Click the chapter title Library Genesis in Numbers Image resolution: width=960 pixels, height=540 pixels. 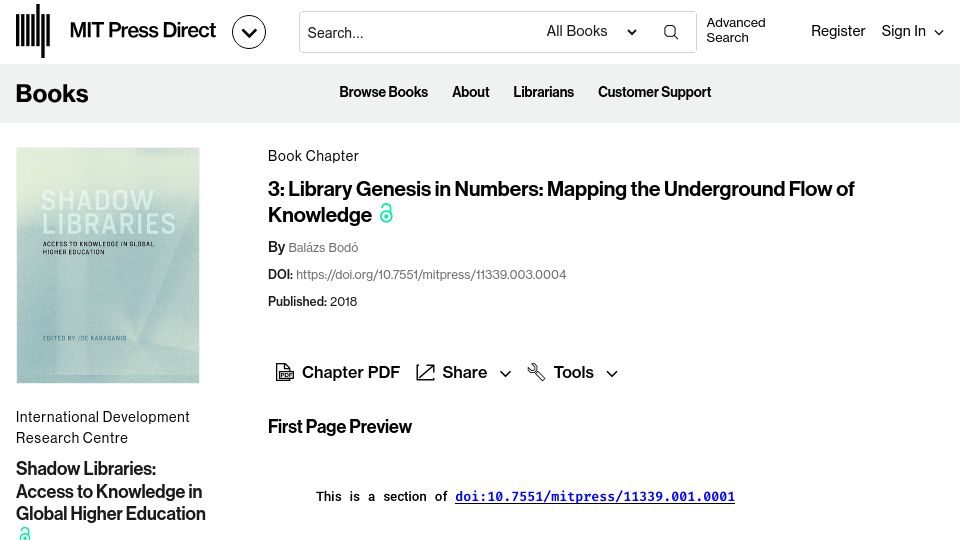coord(561,201)
